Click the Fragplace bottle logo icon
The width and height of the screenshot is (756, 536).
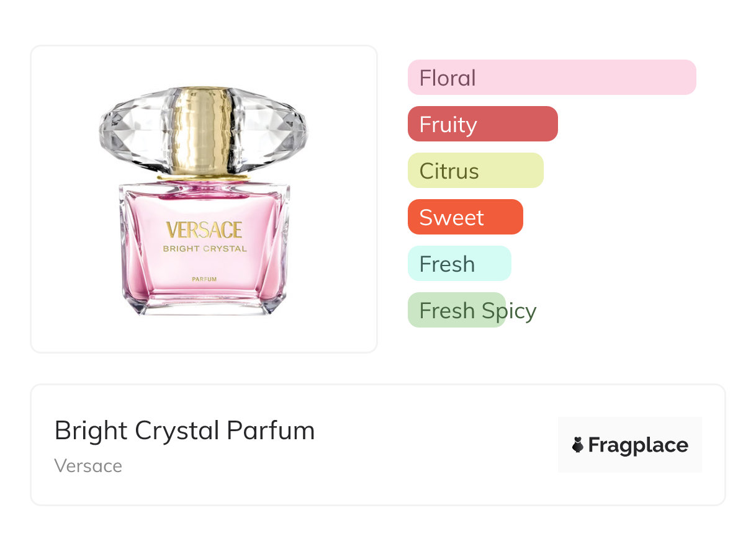click(x=578, y=445)
